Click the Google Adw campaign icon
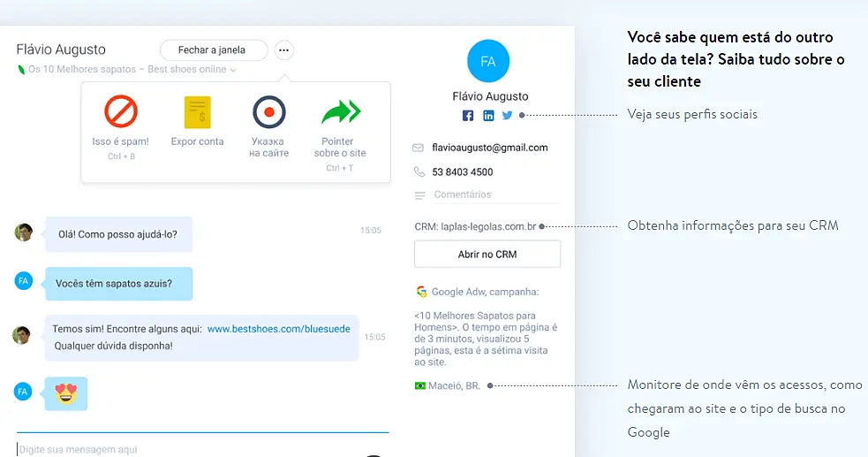The height and width of the screenshot is (457, 868). [x=422, y=292]
